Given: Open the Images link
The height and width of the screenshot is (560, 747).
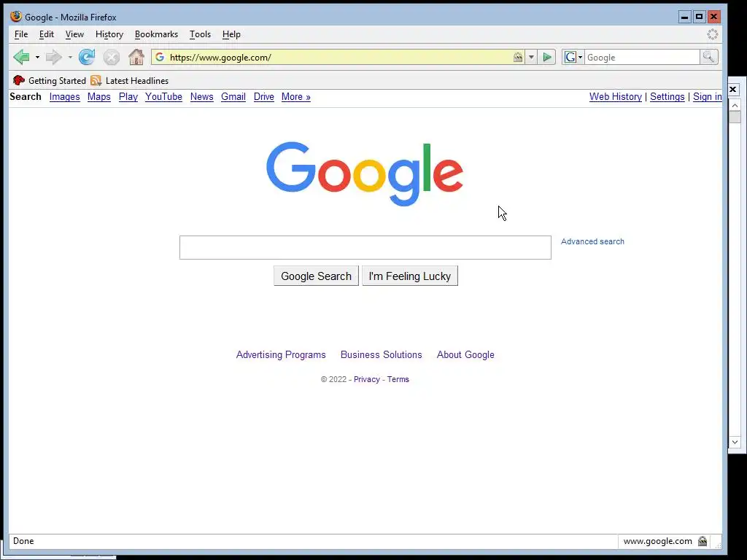Looking at the screenshot, I should (x=64, y=97).
